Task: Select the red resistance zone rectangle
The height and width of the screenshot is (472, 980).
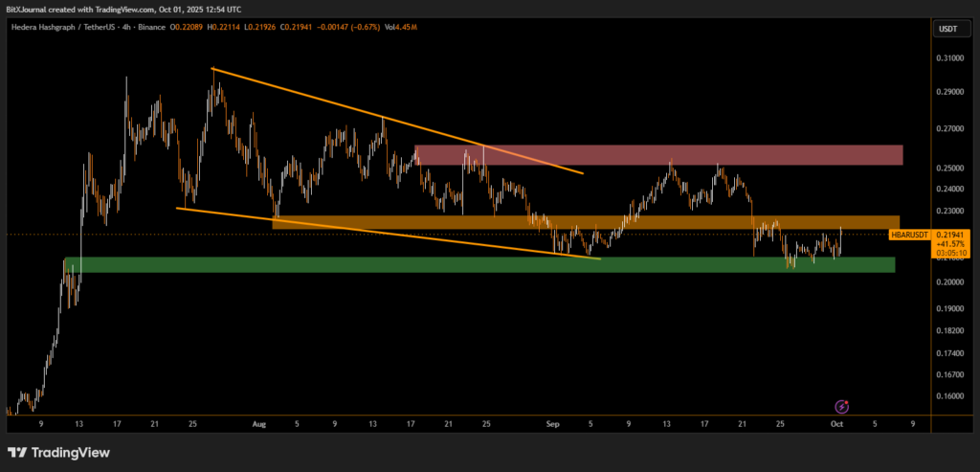Action: [658, 155]
